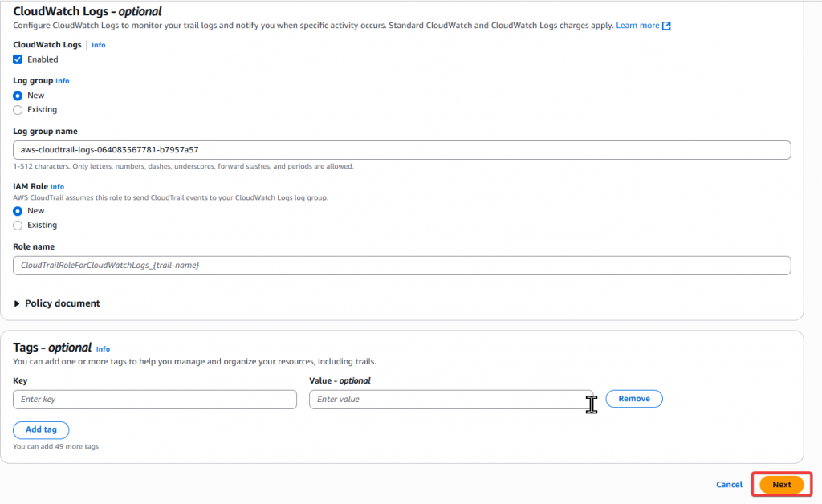Click the tag Value input field

pyautogui.click(x=451, y=399)
